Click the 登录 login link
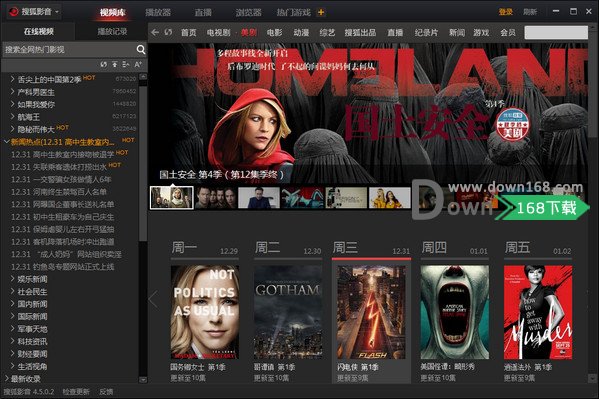Viewport: 599px width, 399px height. point(505,12)
